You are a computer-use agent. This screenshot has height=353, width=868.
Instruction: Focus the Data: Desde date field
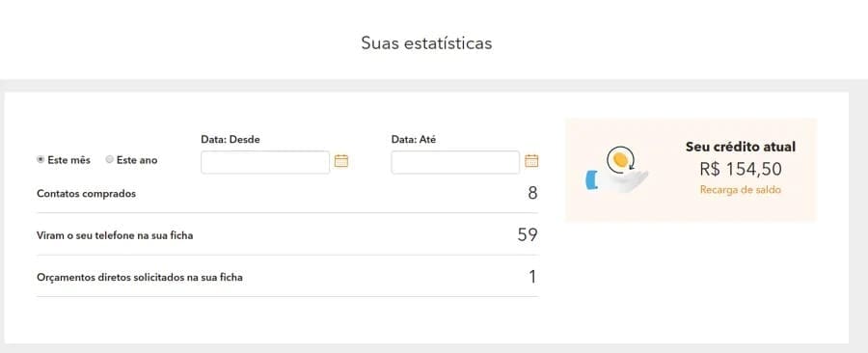point(265,162)
